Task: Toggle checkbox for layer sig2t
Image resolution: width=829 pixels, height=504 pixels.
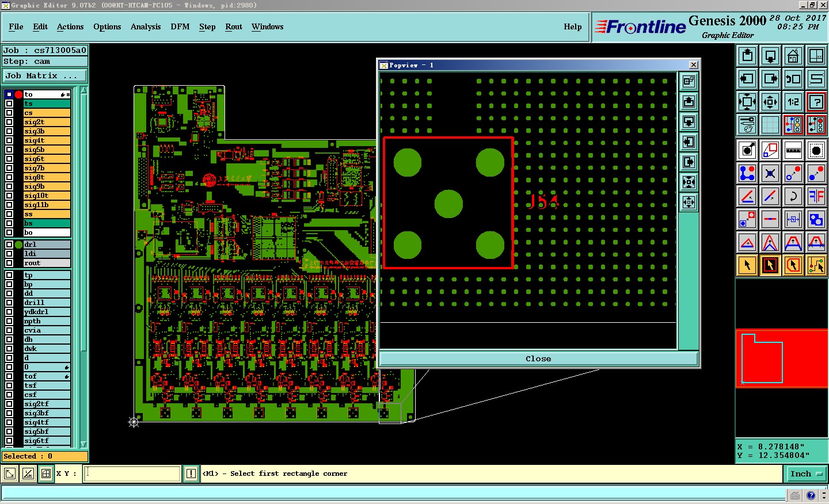Action: click(9, 122)
